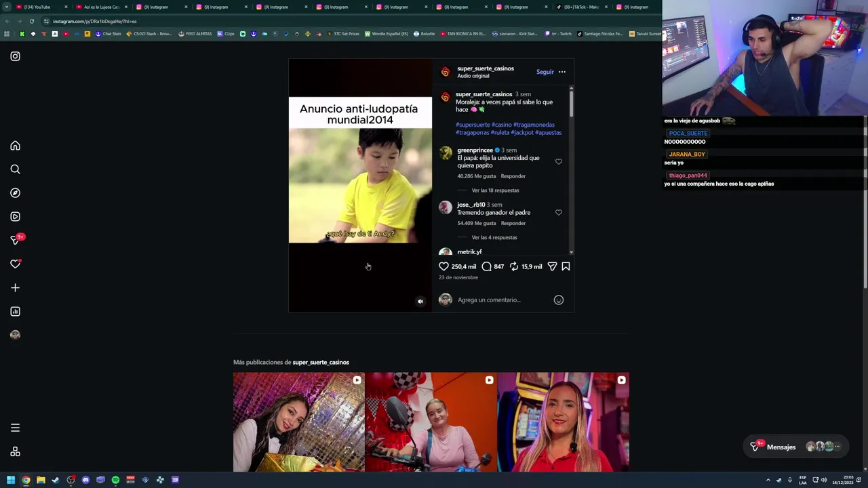Open the Reels icon in sidebar

[x=15, y=217]
